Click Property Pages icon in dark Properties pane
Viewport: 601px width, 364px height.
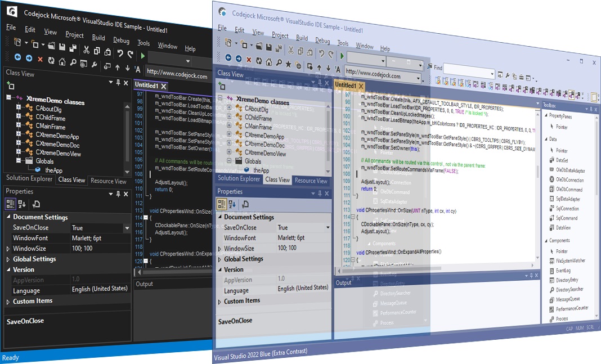[37, 204]
